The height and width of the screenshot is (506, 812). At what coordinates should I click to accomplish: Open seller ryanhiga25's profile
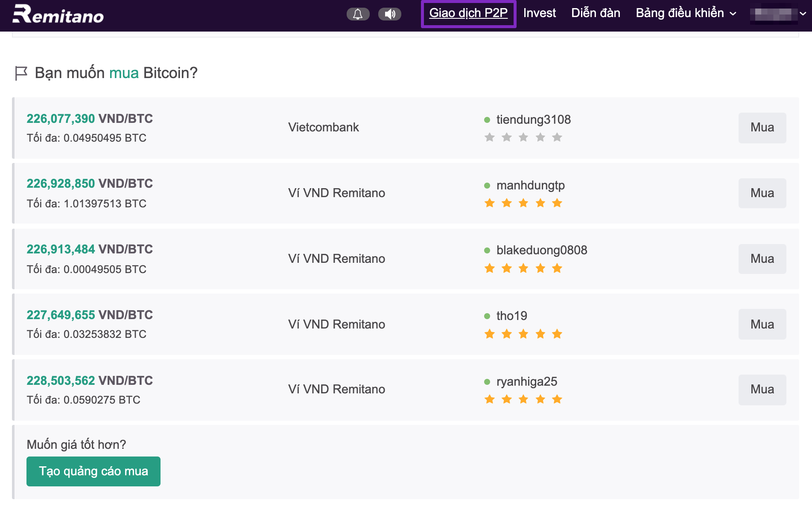527,382
